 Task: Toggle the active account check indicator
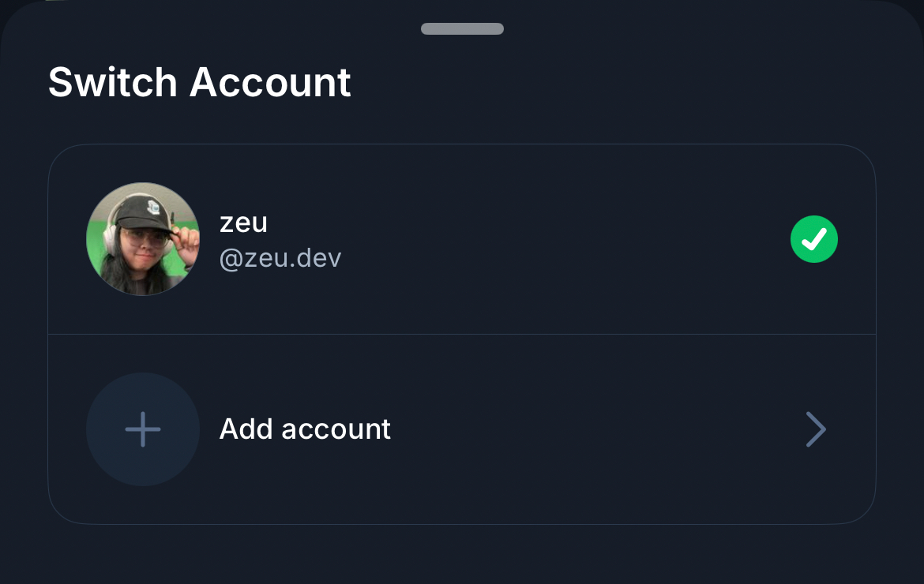[x=814, y=239]
